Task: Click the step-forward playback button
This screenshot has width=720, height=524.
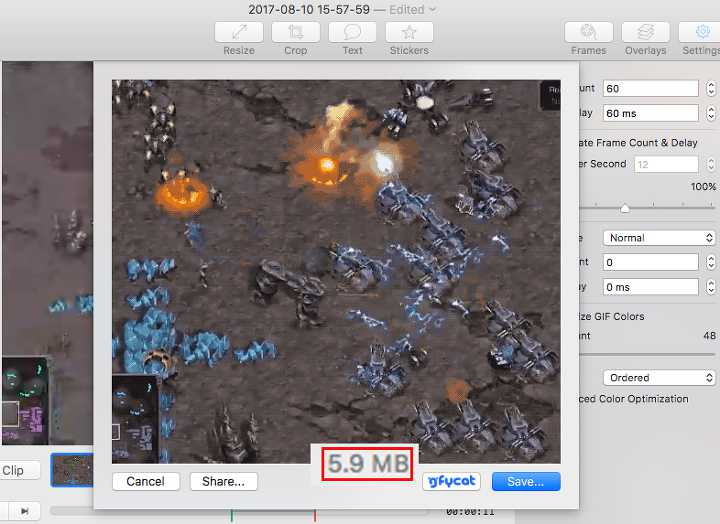Action: click(x=24, y=511)
